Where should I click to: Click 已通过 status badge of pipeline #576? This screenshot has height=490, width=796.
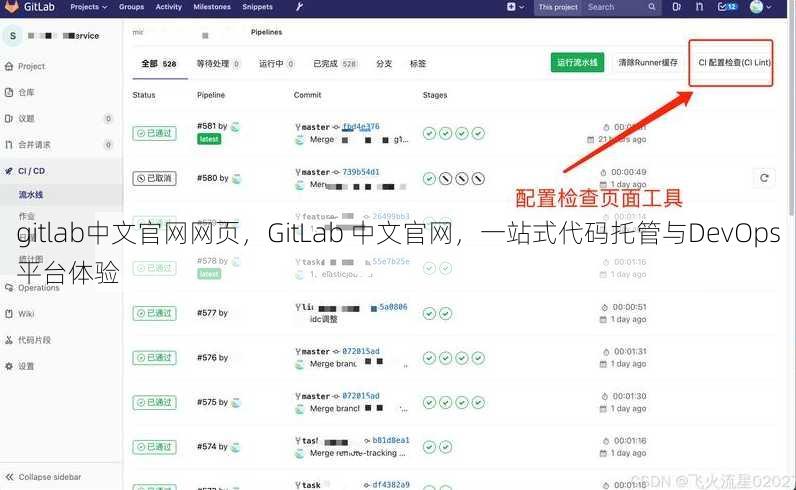coord(154,358)
